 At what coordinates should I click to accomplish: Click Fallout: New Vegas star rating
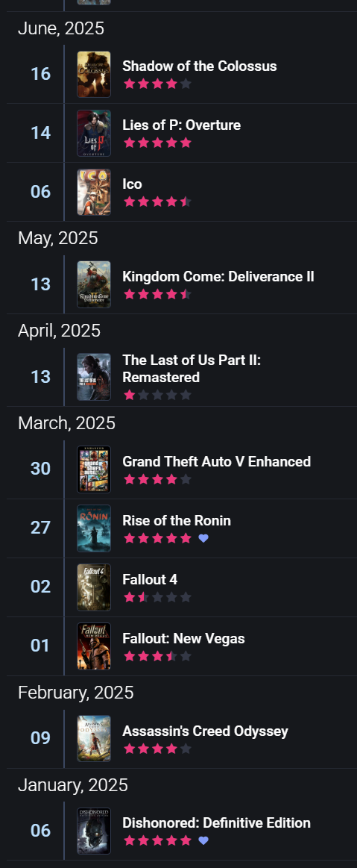pyautogui.click(x=157, y=656)
